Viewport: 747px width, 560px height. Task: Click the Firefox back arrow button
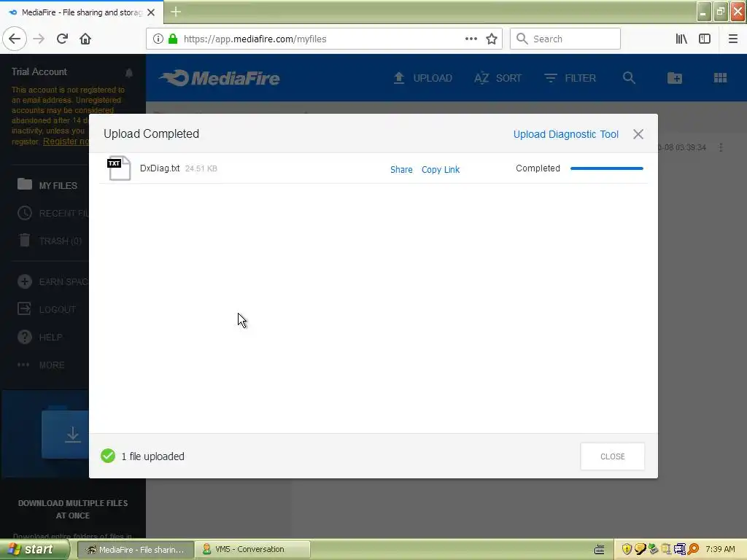[15, 39]
